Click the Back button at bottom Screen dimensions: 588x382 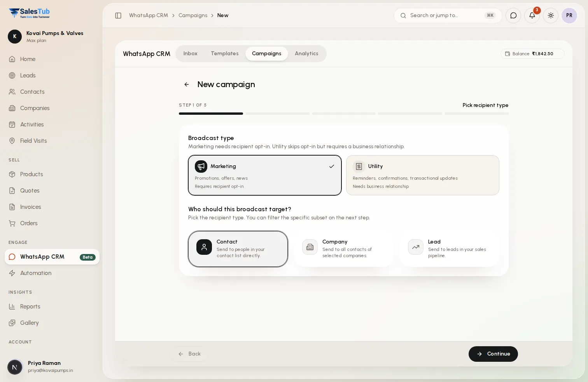(x=189, y=354)
